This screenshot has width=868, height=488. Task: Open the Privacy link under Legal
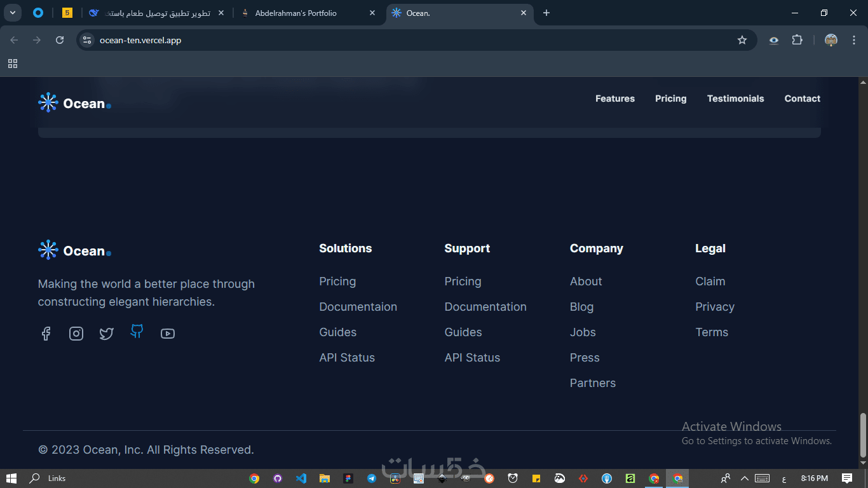[x=715, y=307]
